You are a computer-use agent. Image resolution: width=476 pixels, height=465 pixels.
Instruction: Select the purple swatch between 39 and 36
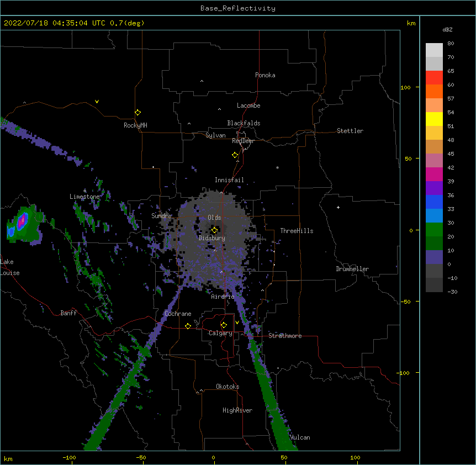coord(434,188)
